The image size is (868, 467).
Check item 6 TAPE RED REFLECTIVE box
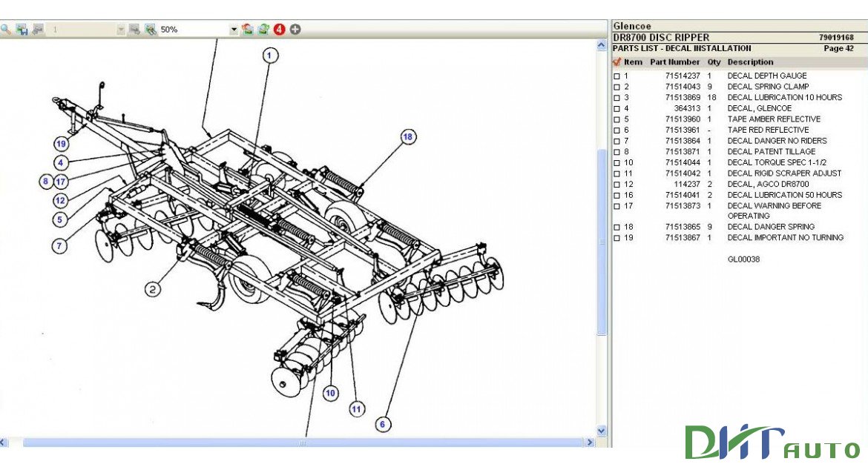tap(617, 130)
